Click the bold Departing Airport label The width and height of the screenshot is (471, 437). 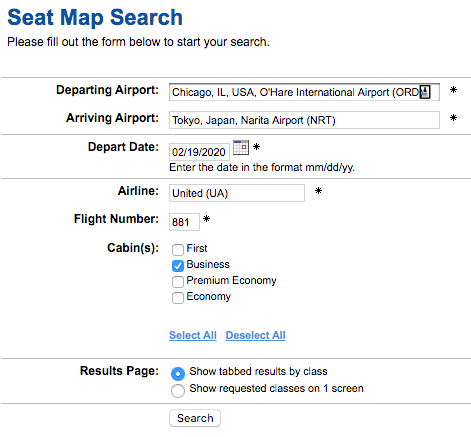coord(107,90)
